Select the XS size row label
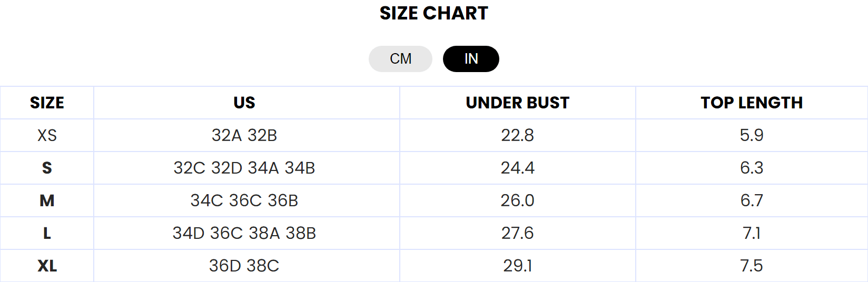Viewport: 868px width, 282px height. point(47,135)
